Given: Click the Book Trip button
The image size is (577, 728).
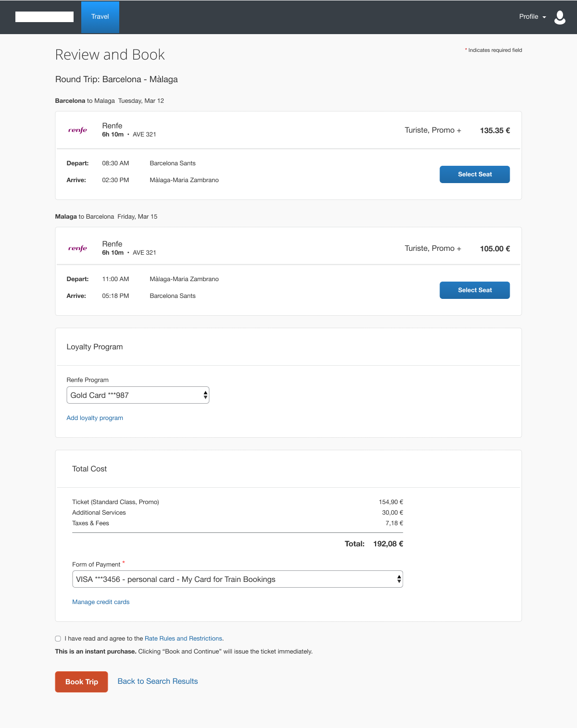Looking at the screenshot, I should 81,682.
